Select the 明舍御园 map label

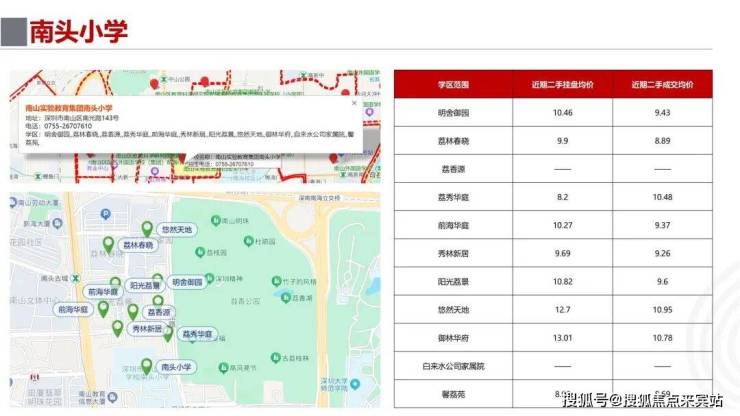tap(187, 282)
